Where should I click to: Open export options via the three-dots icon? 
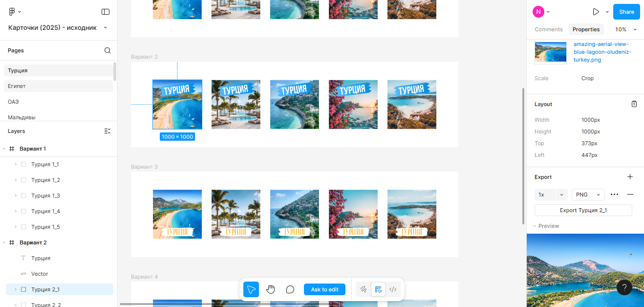pos(615,195)
